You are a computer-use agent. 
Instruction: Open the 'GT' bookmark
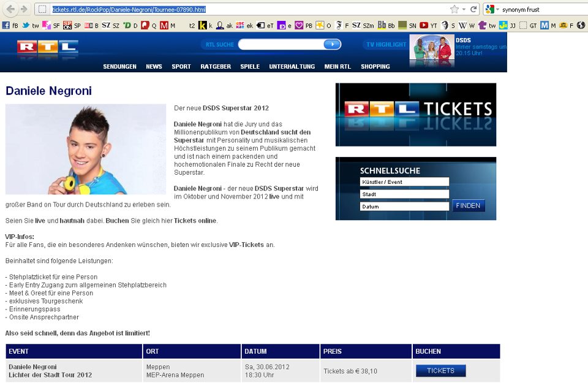527,26
